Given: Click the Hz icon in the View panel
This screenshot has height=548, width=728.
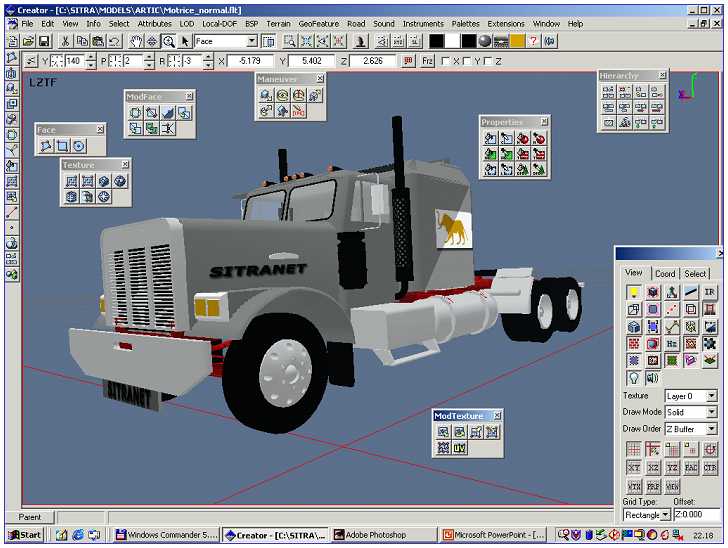Looking at the screenshot, I should [672, 344].
